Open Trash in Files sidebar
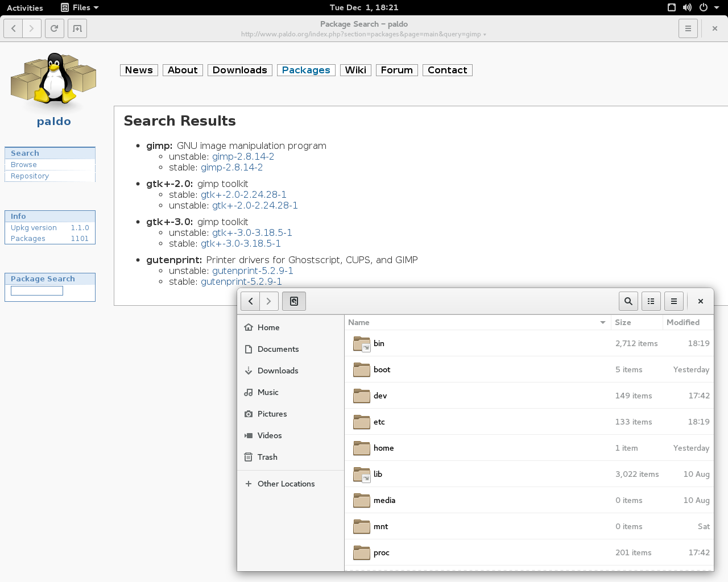Viewport: 728px width, 582px height. click(x=291, y=457)
